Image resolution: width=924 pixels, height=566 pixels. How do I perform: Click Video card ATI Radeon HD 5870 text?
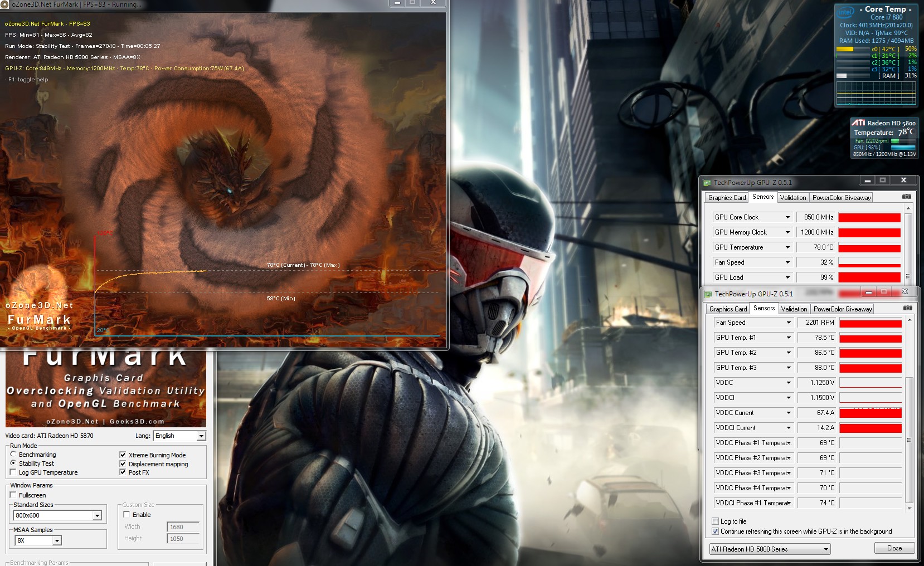coord(50,436)
